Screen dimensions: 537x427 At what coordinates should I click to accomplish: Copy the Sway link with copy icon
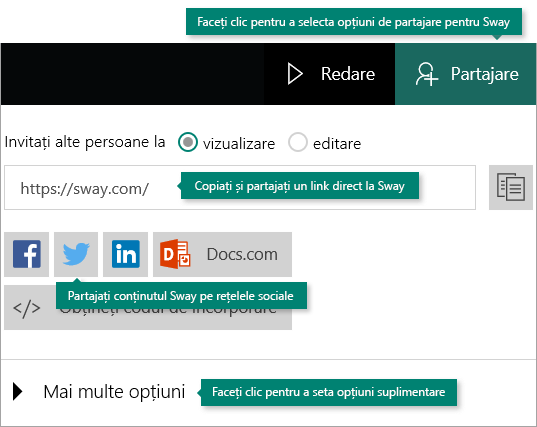(x=511, y=187)
